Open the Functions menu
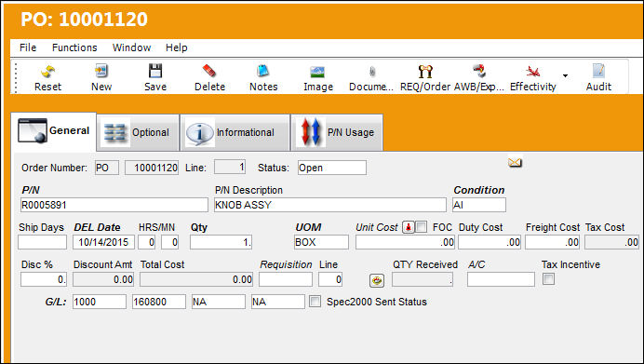 [74, 47]
